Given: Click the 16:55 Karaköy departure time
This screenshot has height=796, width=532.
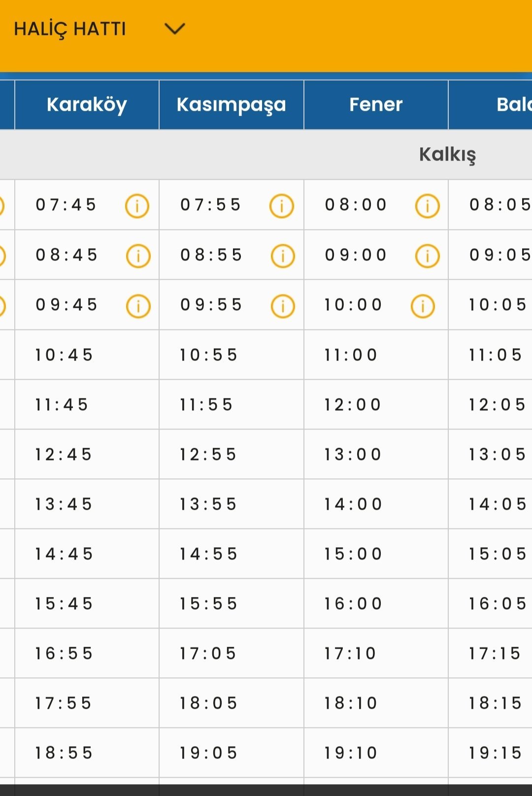Looking at the screenshot, I should click(x=64, y=654).
